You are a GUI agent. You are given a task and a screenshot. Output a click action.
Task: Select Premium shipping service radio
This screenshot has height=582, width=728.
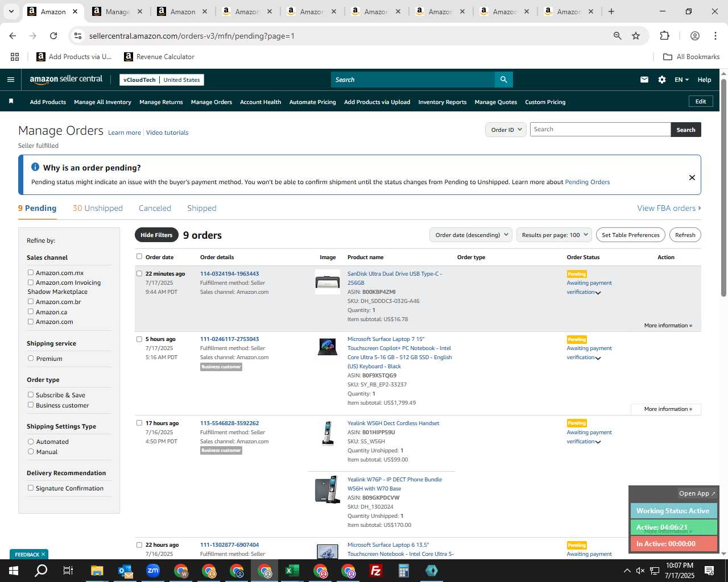pos(31,358)
